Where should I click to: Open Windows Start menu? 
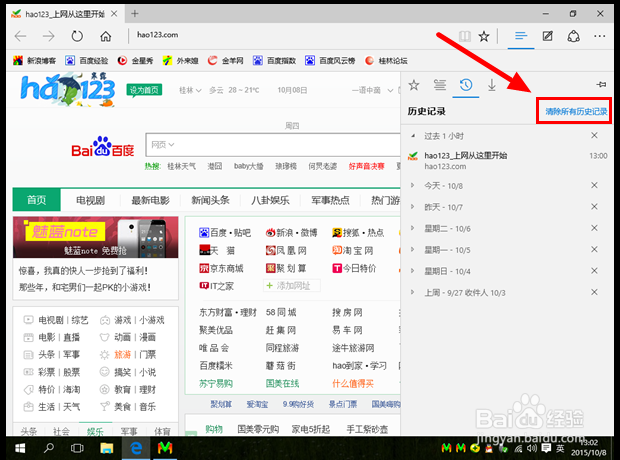(x=20, y=448)
